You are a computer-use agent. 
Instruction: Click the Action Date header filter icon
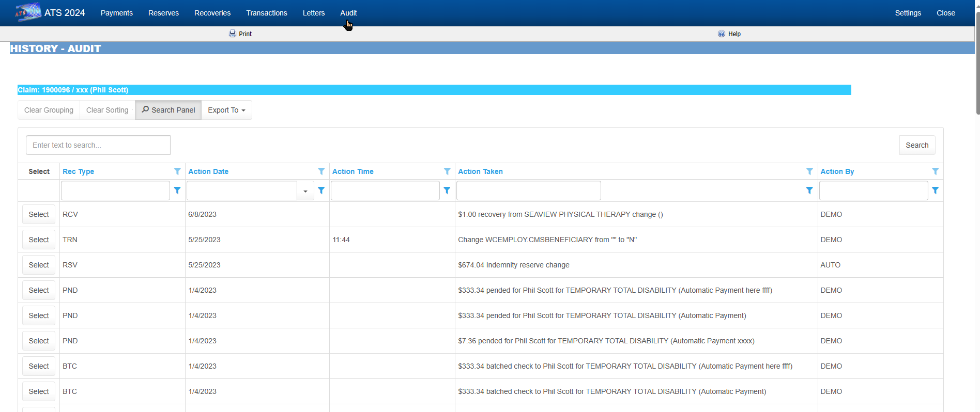click(321, 171)
